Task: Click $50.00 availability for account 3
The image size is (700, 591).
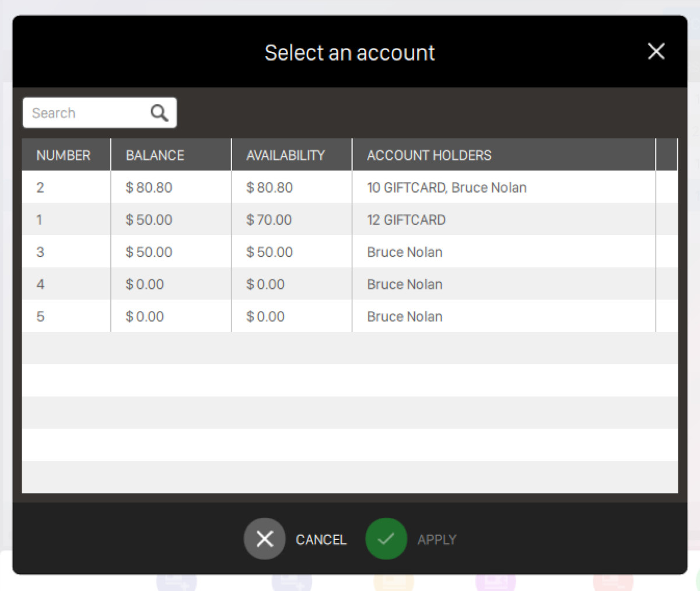Action: 269,252
